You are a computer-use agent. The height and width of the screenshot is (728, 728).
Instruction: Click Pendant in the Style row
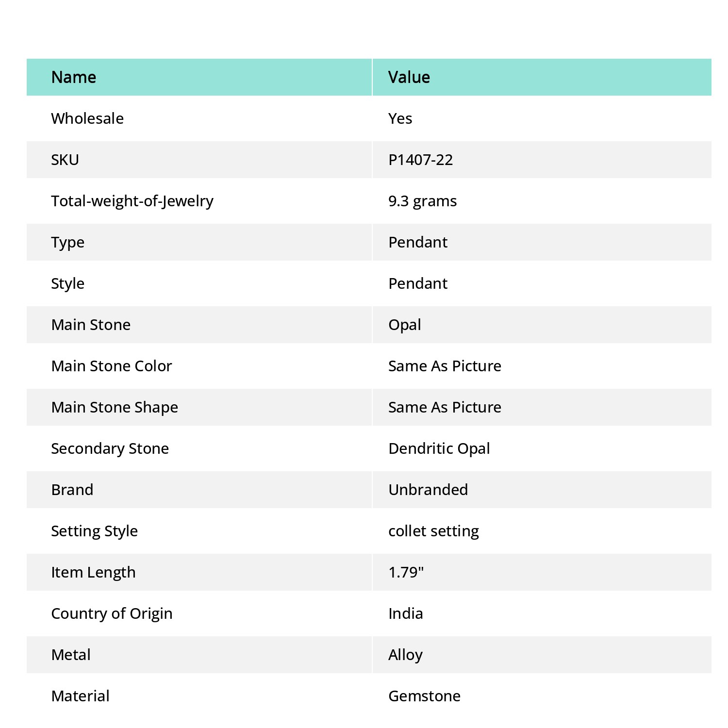418,283
